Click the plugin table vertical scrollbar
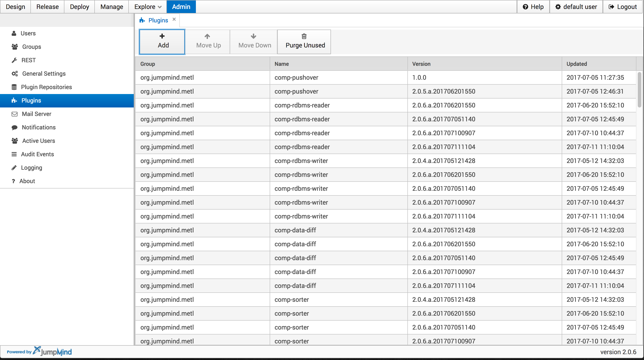 pyautogui.click(x=639, y=90)
